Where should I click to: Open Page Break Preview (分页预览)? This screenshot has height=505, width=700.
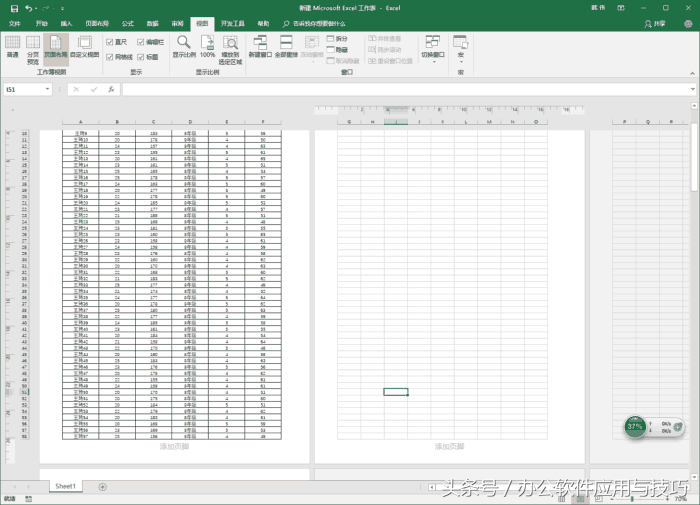pyautogui.click(x=33, y=50)
